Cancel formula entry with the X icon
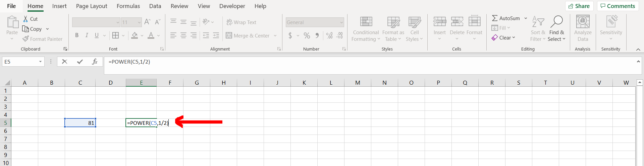Image resolution: width=644 pixels, height=166 pixels. click(65, 62)
